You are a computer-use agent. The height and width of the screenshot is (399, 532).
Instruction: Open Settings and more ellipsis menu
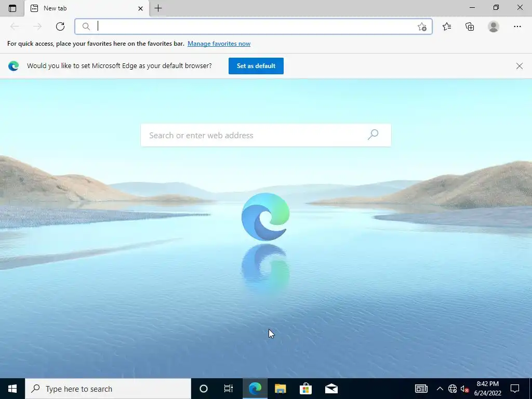tap(517, 26)
